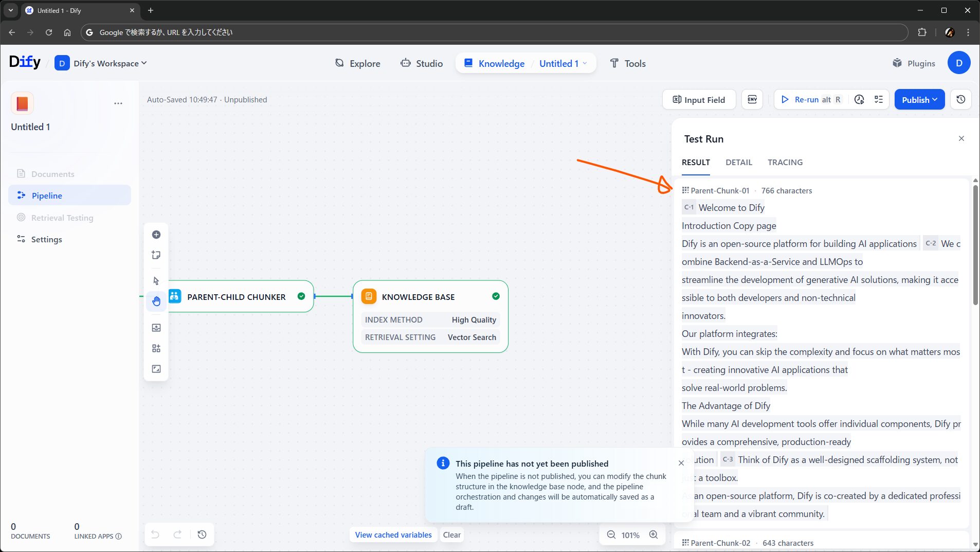Click the add node plus icon
The image size is (980, 552).
[156, 235]
